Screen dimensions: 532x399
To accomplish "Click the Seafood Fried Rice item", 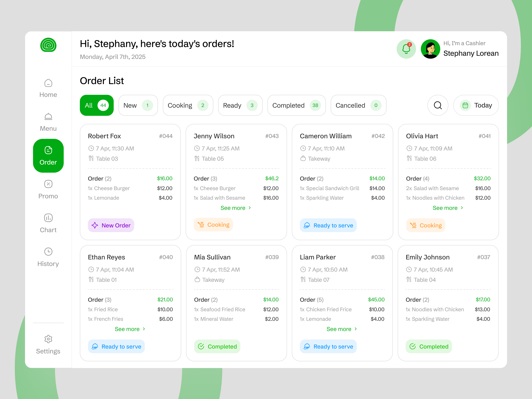I will click(220, 310).
